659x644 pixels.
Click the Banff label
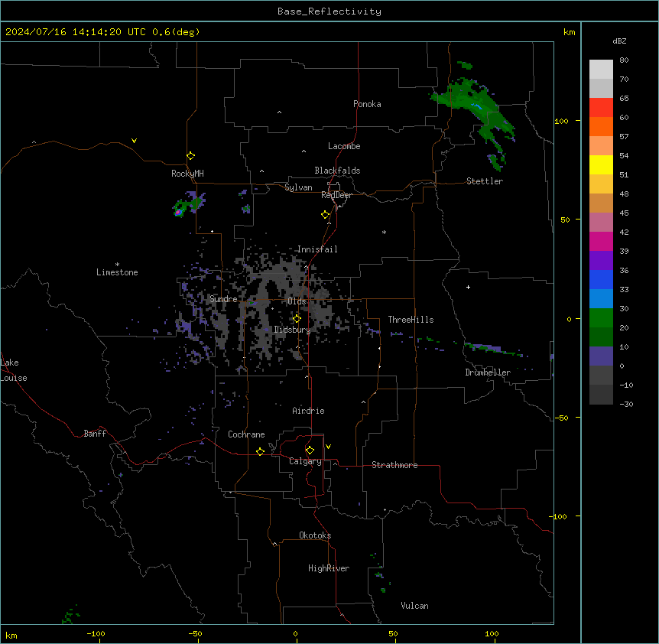pyautogui.click(x=95, y=434)
